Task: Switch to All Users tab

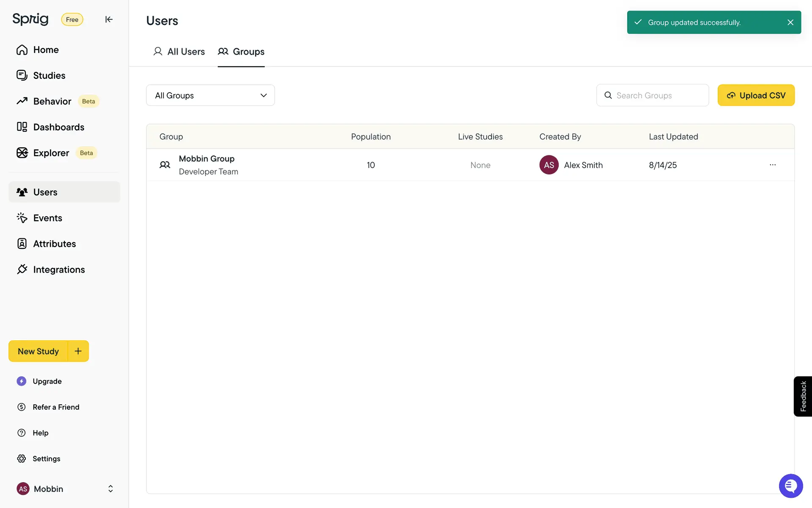Action: pos(179,52)
